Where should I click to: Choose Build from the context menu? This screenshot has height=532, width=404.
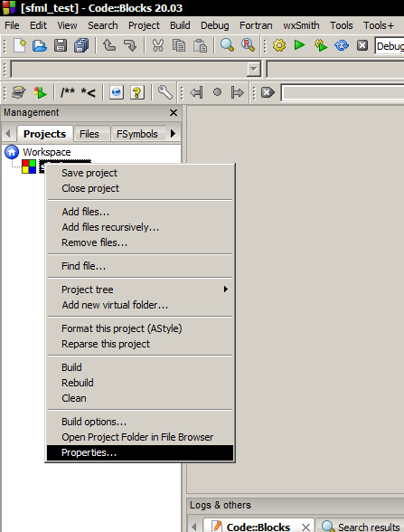coord(140,367)
